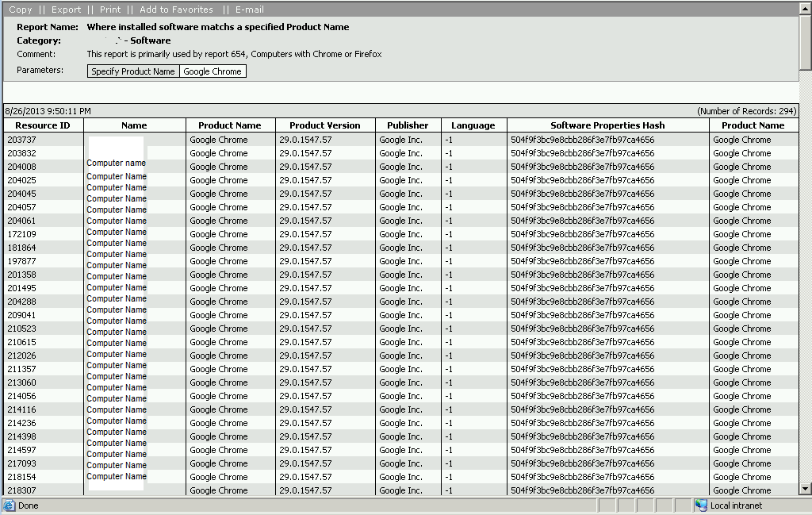Image resolution: width=812 pixels, height=515 pixels.
Task: Sort by Software Properties Hash column header
Action: click(x=607, y=125)
